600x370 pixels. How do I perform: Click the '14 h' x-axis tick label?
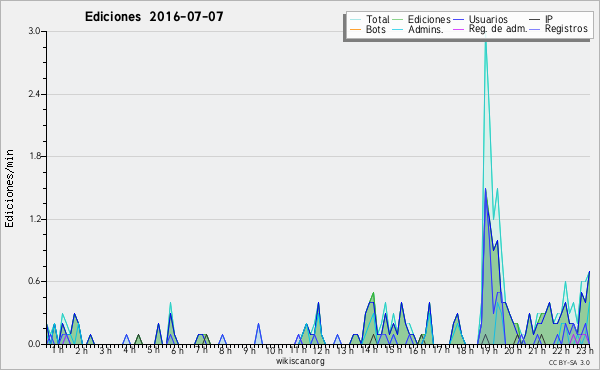pos(369,350)
